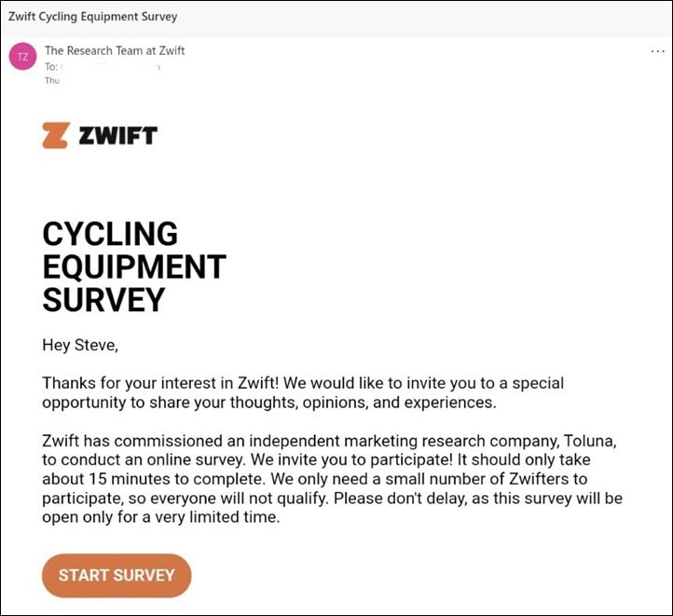Click the word SURVEY in the large heading
The width and height of the screenshot is (673, 616).
[103, 300]
